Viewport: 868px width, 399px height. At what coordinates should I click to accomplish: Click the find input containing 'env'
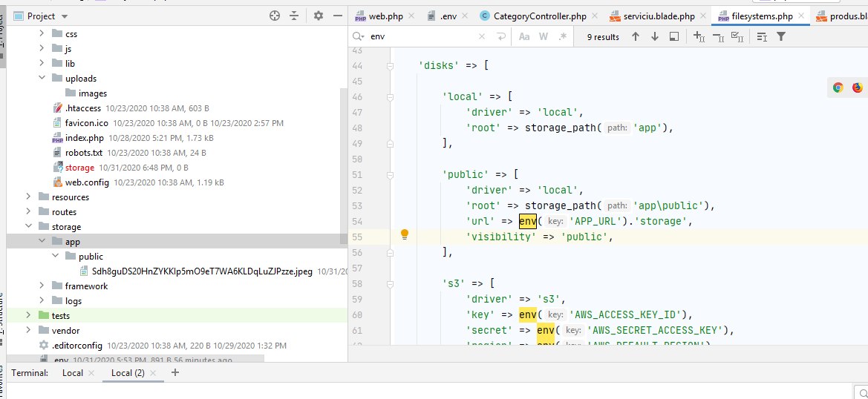coord(423,36)
